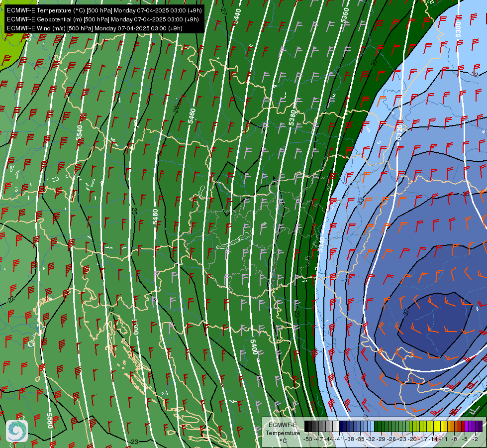This screenshot has height=448, width=487.
Task: Click the swirl logo icon in the corner
Action: [17, 431]
